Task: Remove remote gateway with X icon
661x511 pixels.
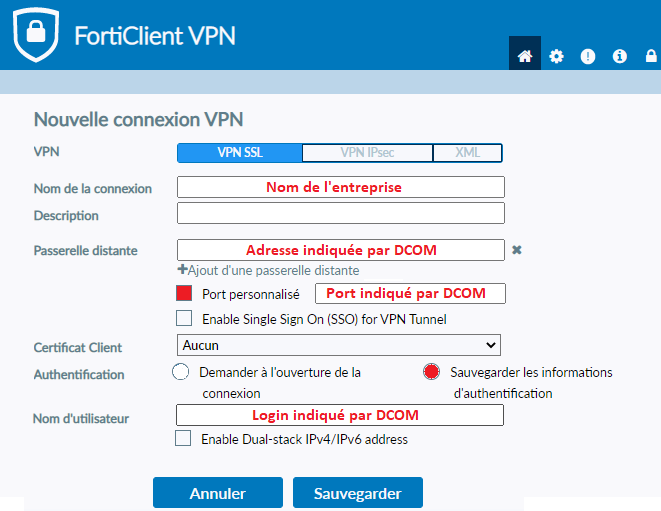Action: [x=516, y=250]
